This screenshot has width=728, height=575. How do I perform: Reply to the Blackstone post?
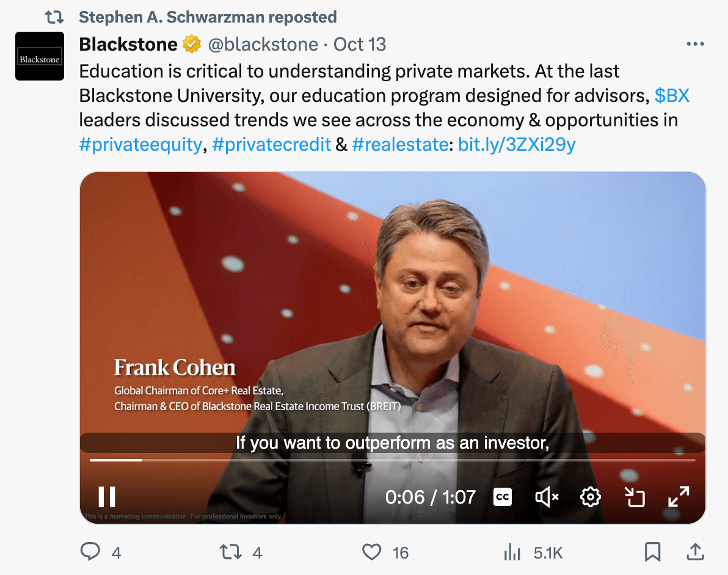pyautogui.click(x=90, y=552)
